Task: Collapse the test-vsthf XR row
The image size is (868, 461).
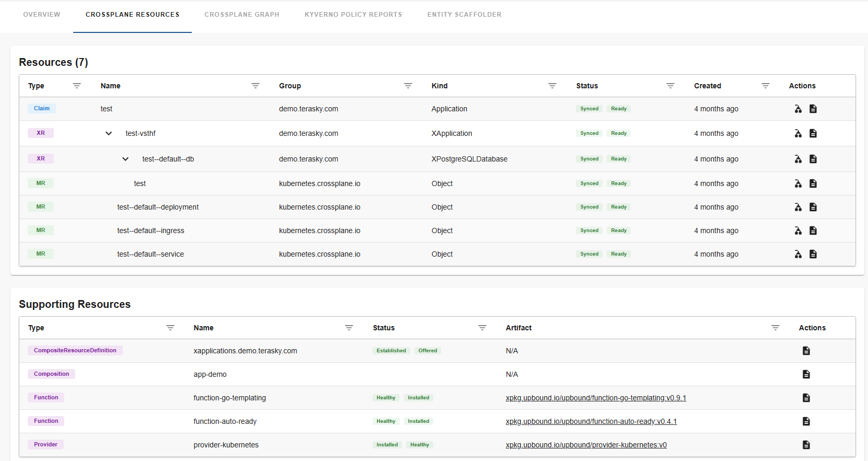Action: [109, 133]
